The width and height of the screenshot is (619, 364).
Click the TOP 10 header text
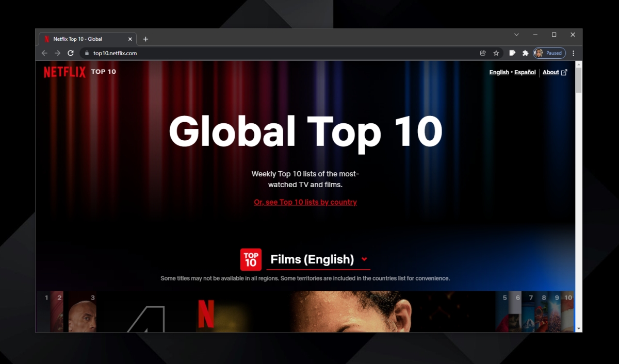pos(104,72)
